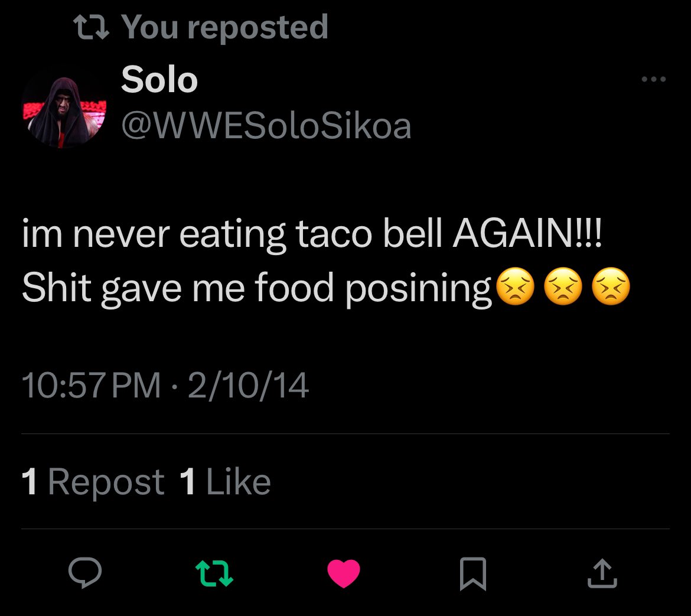This screenshot has height=616, width=691.
Task: Open the three-dot more options menu
Action: pos(654,79)
